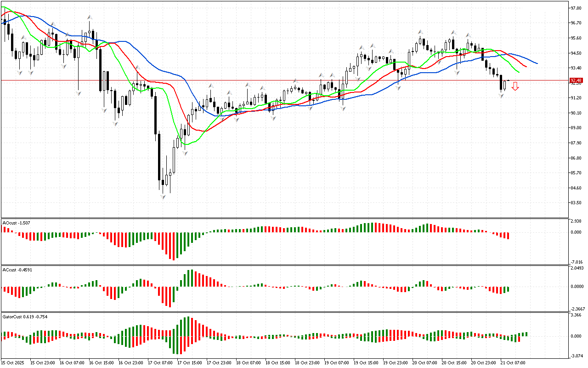
Task: Click the 83.50 price scale value
Action: [x=576, y=203]
